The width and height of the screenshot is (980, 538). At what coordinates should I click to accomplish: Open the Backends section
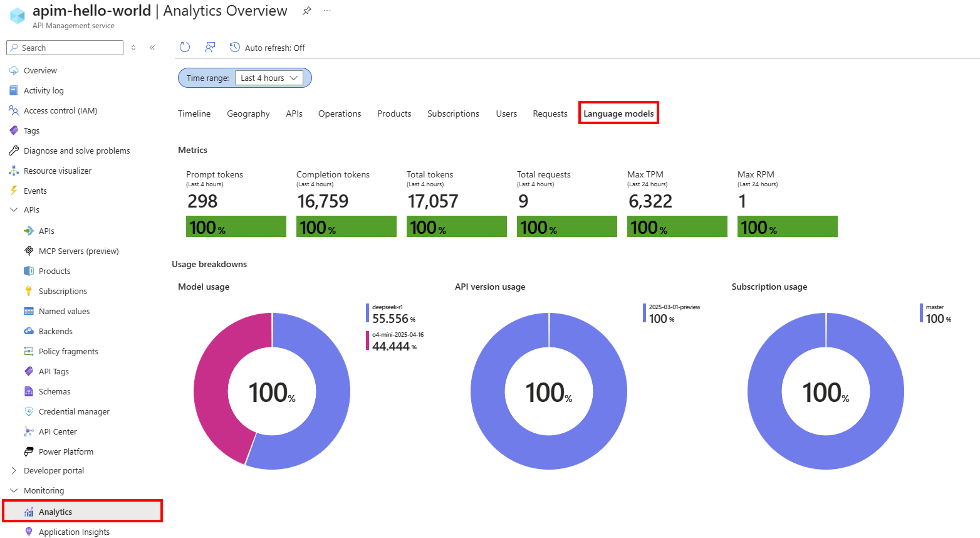point(56,331)
